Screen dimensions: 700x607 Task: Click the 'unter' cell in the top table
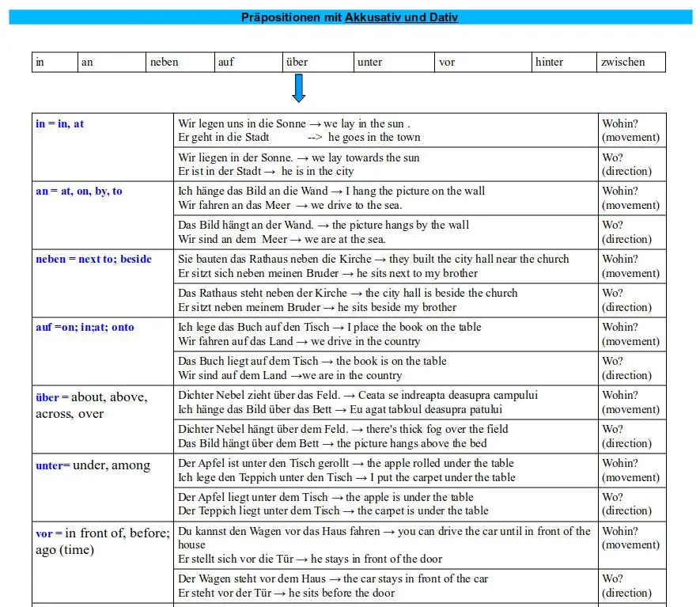(394, 62)
